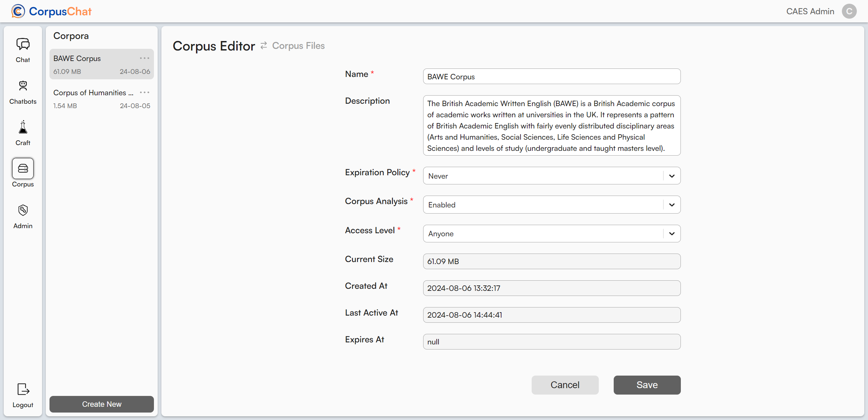
Task: Select the Corpus database icon
Action: 23,168
